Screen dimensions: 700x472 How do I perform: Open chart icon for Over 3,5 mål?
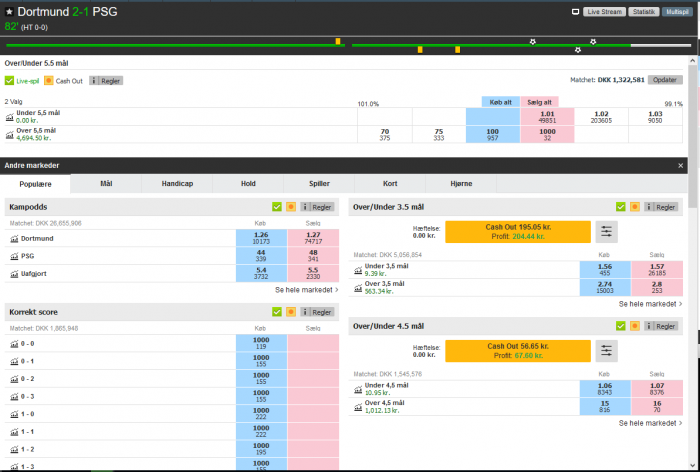click(358, 288)
